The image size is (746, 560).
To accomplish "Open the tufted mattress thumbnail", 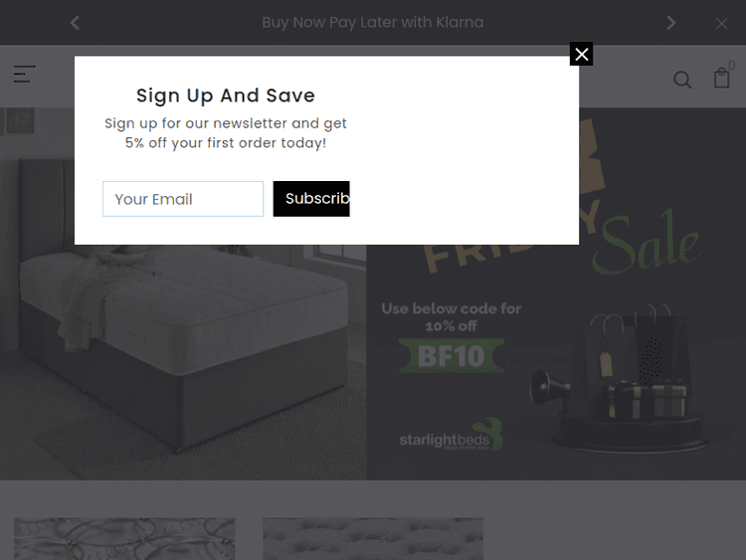I will [x=373, y=538].
